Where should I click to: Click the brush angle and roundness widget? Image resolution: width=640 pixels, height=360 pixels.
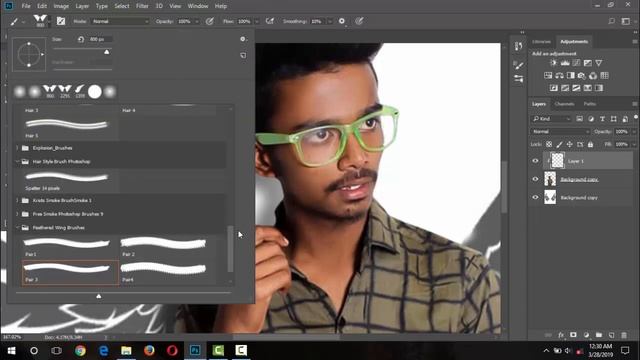pyautogui.click(x=29, y=54)
